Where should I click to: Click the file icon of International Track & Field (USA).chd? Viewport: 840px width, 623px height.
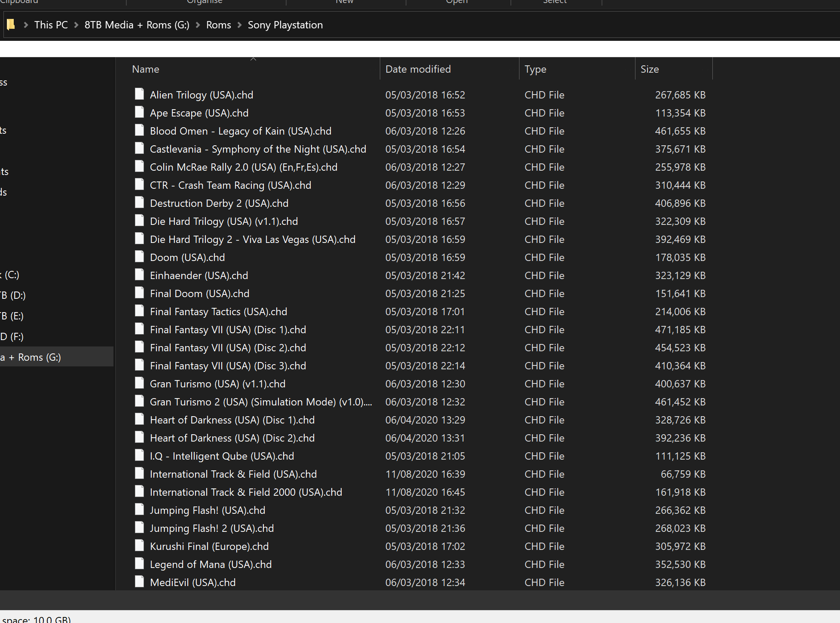coord(139,473)
